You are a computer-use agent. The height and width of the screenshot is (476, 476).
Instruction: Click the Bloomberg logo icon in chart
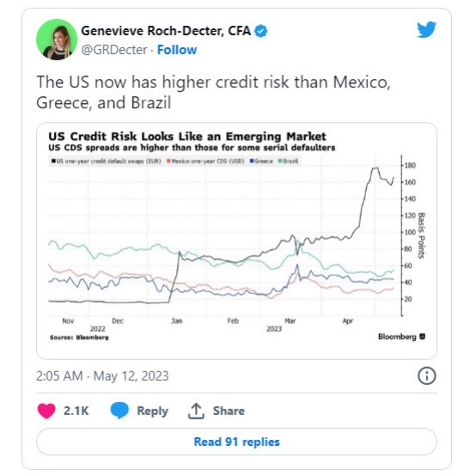coord(422,337)
